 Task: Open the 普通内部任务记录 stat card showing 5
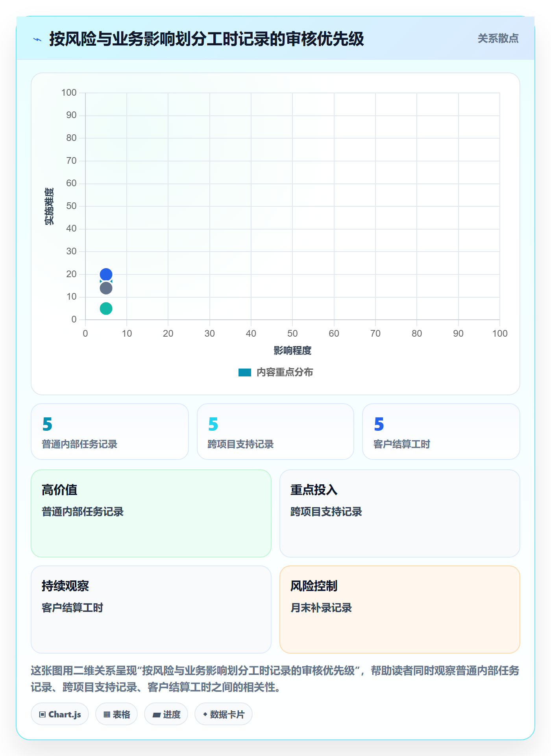click(x=110, y=432)
